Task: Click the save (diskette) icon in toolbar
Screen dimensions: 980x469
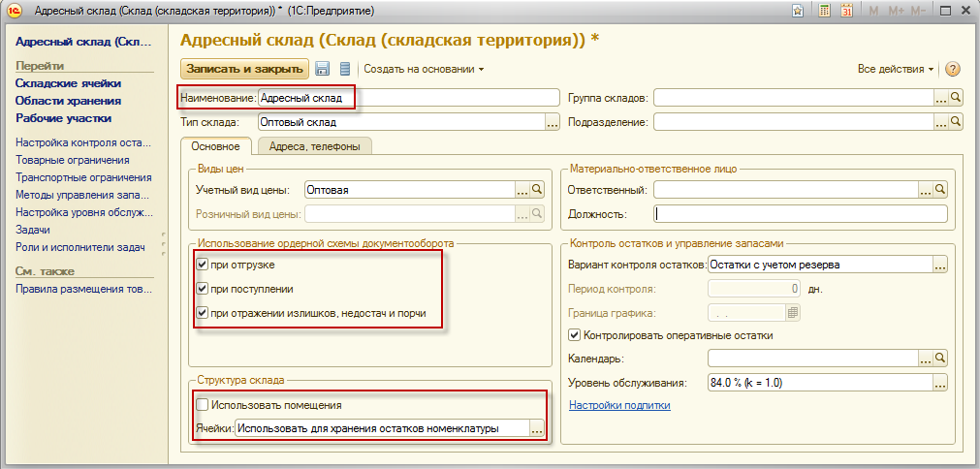Action: tap(323, 69)
